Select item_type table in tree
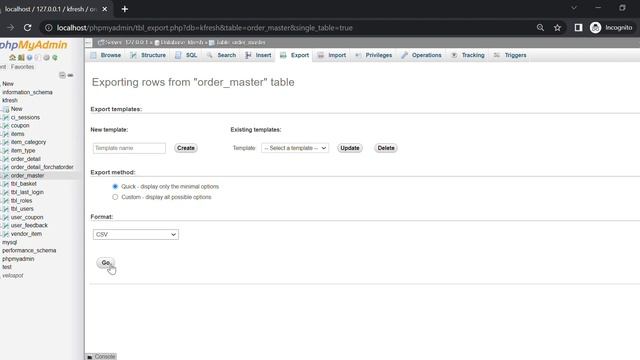This screenshot has height=360, width=640. (23, 151)
